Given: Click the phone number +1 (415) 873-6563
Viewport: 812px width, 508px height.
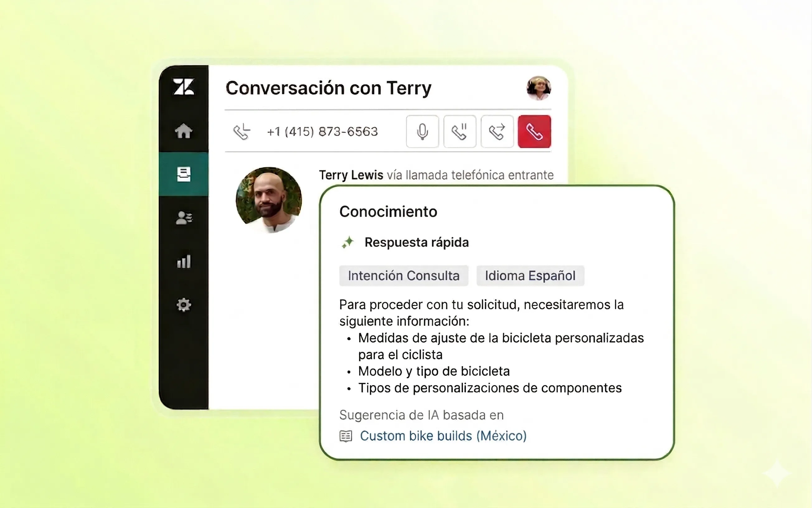Looking at the screenshot, I should coord(322,131).
